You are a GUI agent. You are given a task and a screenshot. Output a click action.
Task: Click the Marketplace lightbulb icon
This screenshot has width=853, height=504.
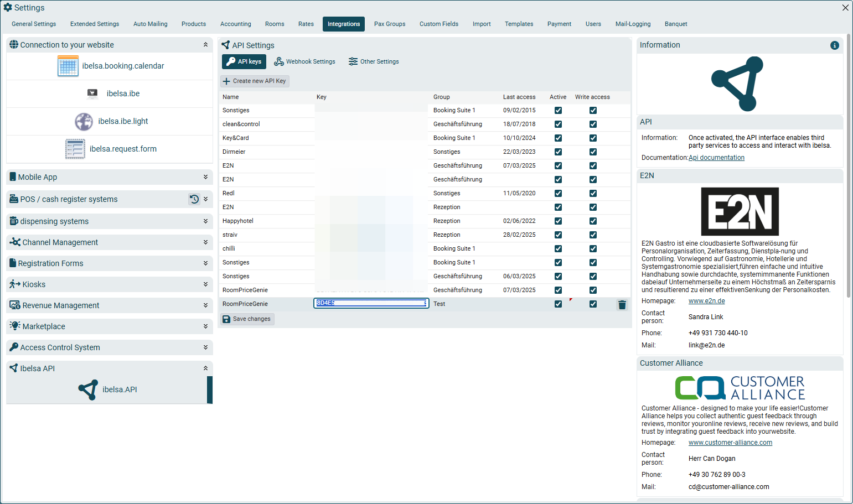pyautogui.click(x=15, y=326)
